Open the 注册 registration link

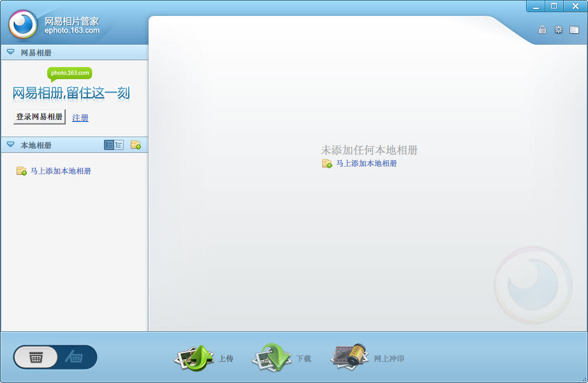(x=80, y=118)
